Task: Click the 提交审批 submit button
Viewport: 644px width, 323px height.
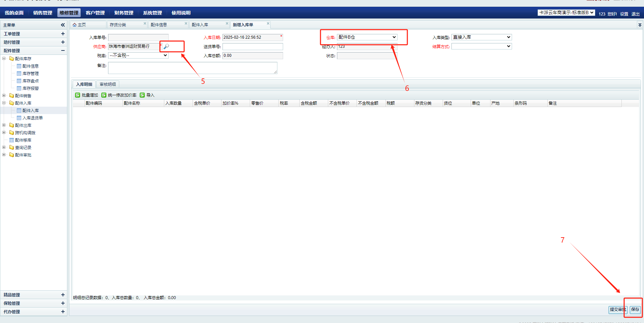Action: coord(617,310)
